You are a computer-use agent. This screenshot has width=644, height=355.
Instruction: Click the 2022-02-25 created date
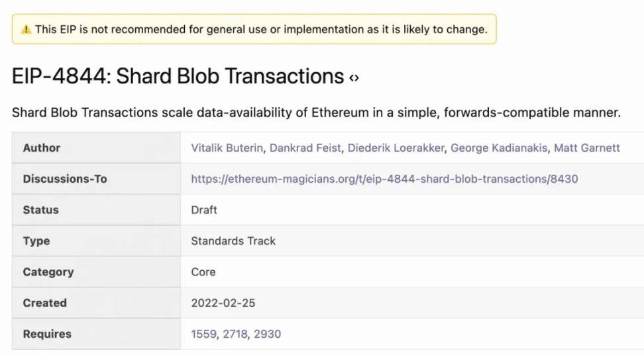(223, 303)
